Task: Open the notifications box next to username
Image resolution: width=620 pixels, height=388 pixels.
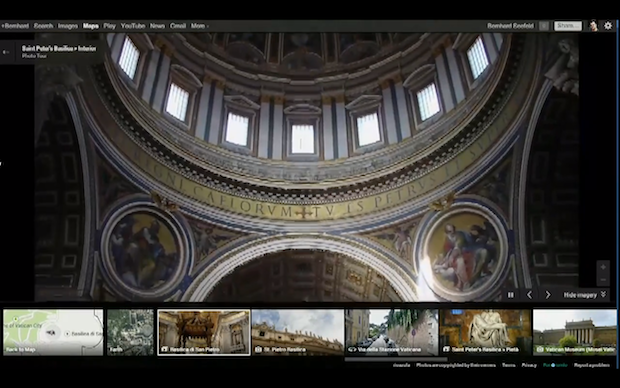Action: pyautogui.click(x=544, y=26)
